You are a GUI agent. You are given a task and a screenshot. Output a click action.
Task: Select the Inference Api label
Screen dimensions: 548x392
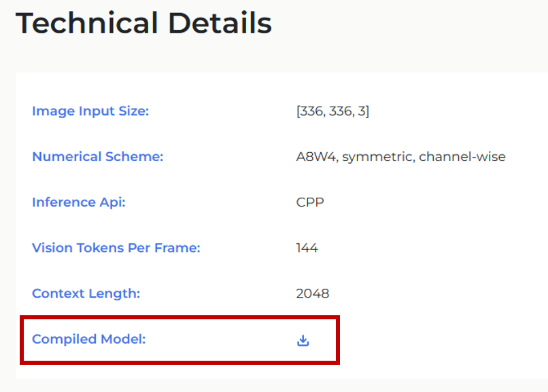[x=79, y=202]
